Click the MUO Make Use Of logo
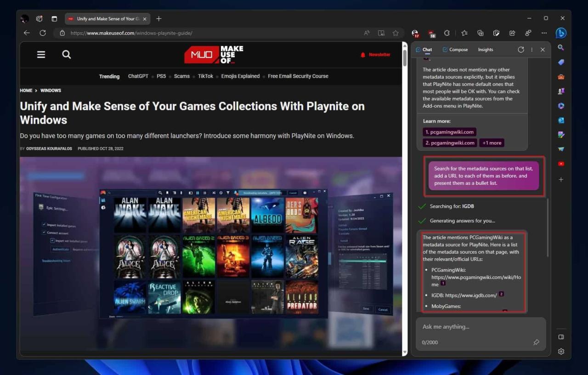Viewport: 588px width, 375px height. [214, 55]
